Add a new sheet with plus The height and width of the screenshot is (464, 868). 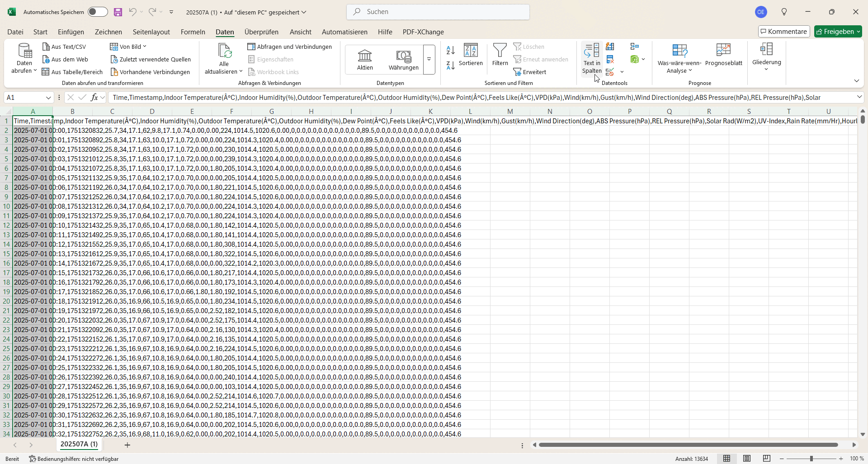pos(127,445)
